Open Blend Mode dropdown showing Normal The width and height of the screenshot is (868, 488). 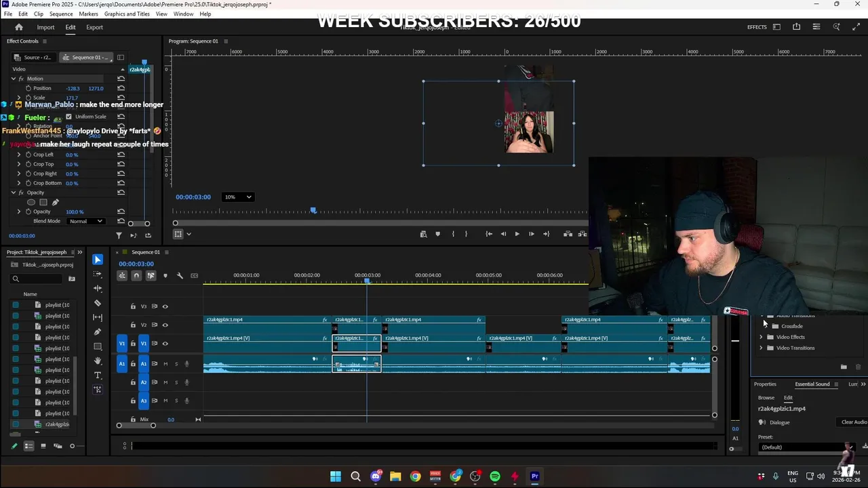85,221
